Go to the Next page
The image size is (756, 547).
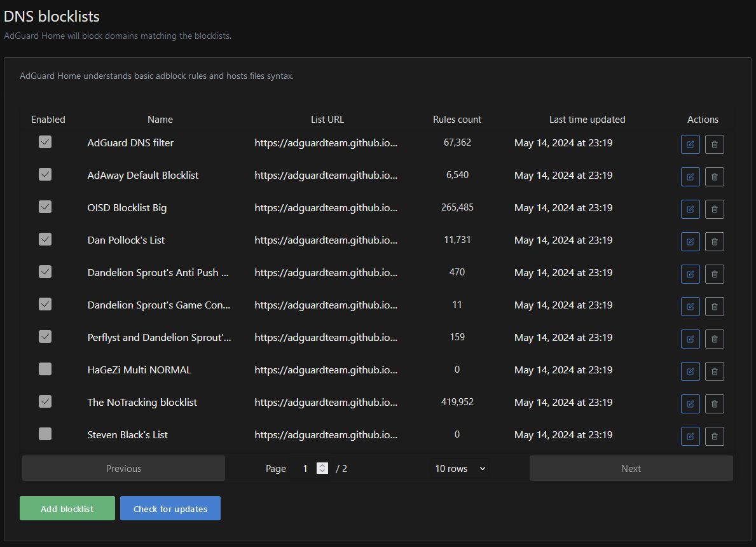click(631, 468)
